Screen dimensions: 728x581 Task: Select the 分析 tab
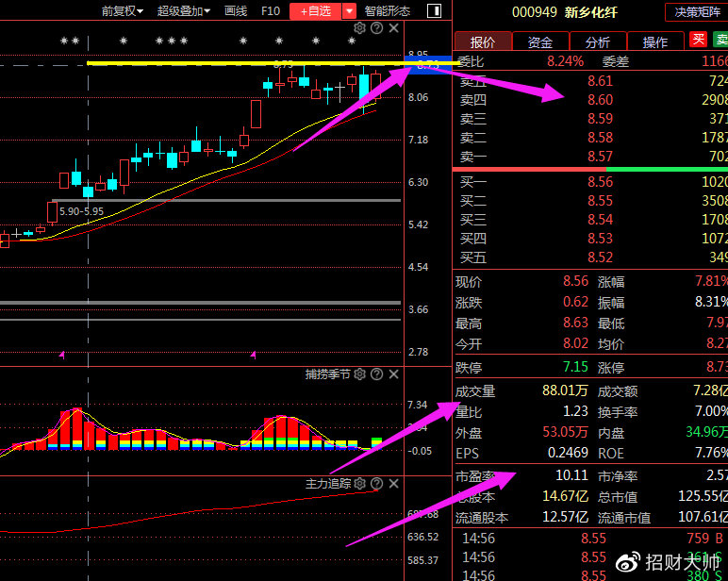597,41
